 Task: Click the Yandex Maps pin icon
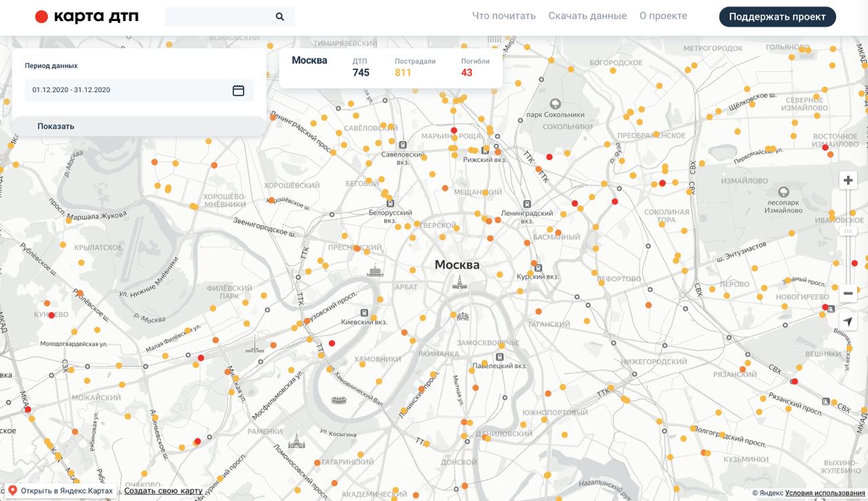point(12,490)
